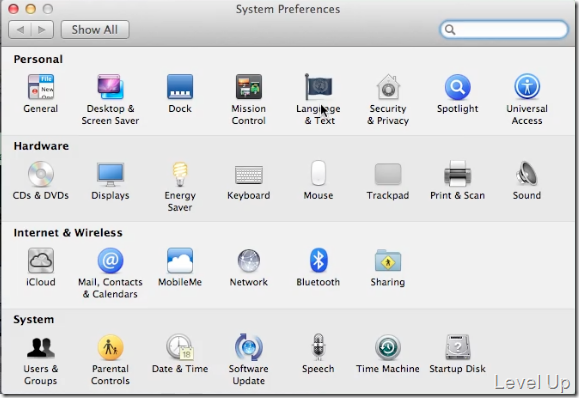579x398 pixels.
Task: Go back with the left arrow button
Action: click(20, 30)
